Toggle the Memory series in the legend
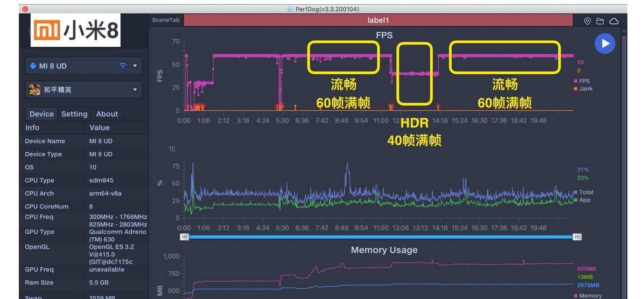 pyautogui.click(x=588, y=296)
